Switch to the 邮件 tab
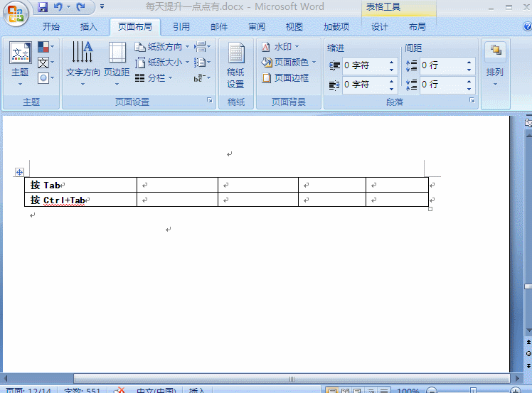Viewport: 532px width, 393px height. (x=219, y=27)
